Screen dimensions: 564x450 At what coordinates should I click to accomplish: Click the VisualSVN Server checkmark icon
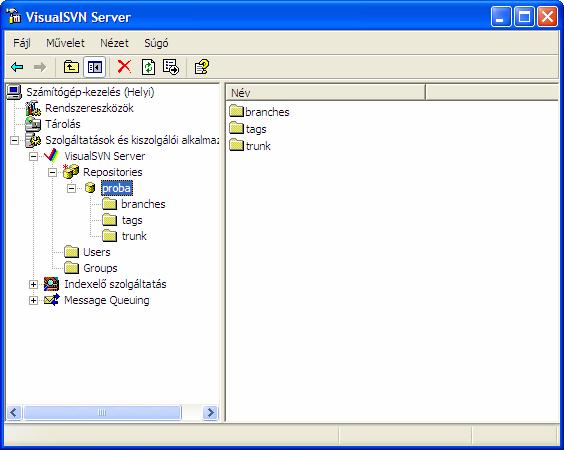click(x=51, y=156)
